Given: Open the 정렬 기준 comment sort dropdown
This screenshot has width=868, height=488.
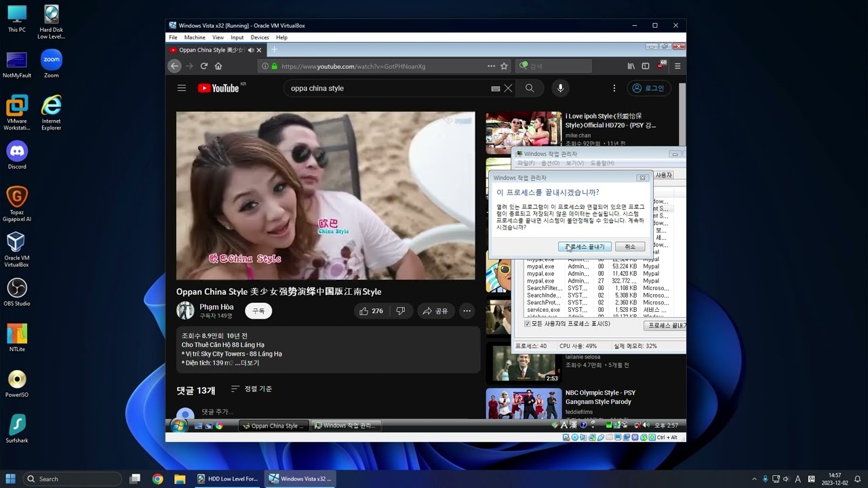Looking at the screenshot, I should [x=252, y=389].
